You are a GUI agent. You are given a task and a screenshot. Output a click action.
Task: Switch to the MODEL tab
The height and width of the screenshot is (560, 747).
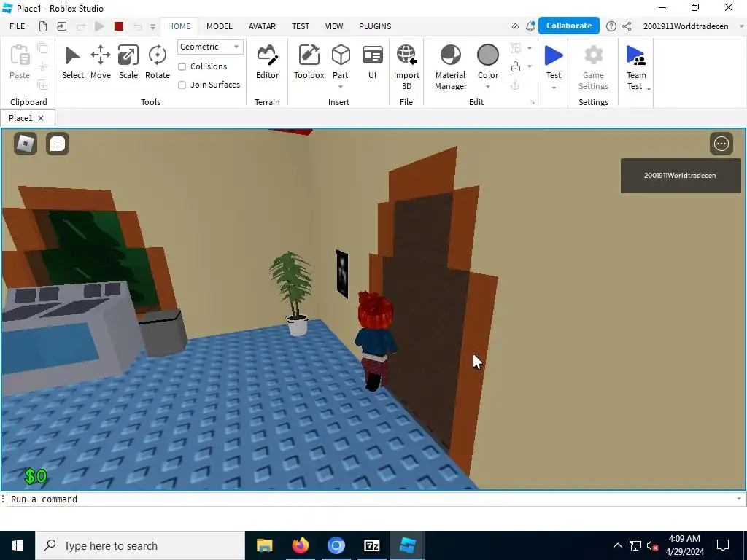(219, 26)
